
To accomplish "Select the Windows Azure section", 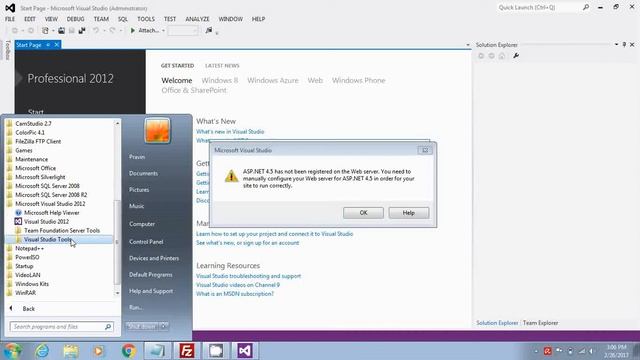I will pyautogui.click(x=273, y=80).
